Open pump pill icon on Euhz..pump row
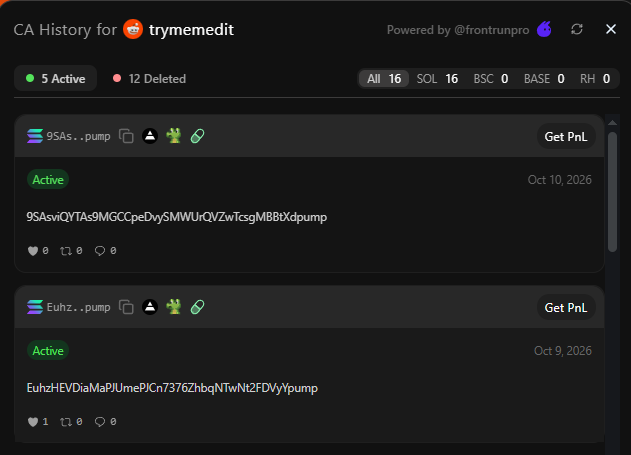Screen dimensions: 631x455 (x=198, y=307)
